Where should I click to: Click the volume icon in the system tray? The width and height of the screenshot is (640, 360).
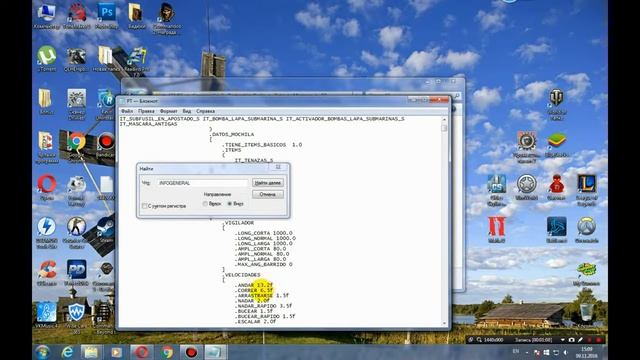pyautogui.click(x=566, y=352)
